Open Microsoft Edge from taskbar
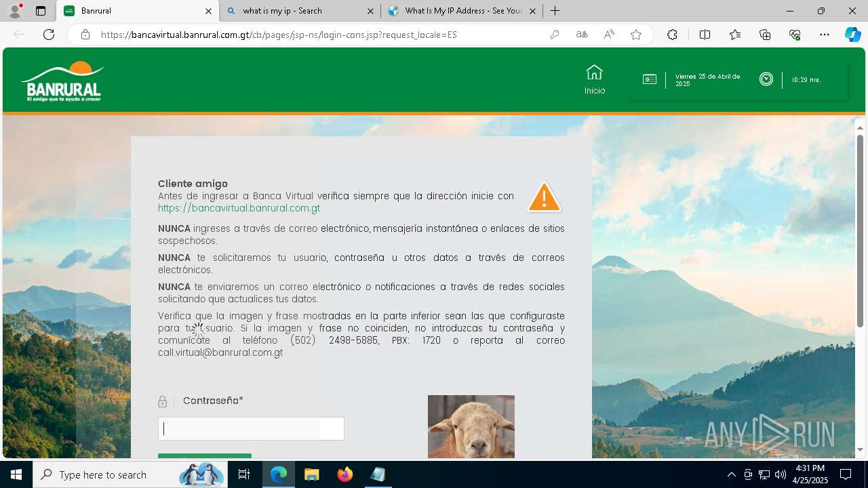This screenshot has width=868, height=488. [x=279, y=474]
